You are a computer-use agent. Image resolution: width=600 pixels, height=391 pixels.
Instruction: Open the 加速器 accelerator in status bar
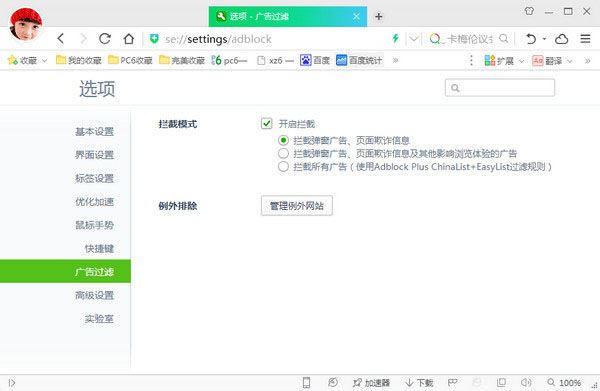click(371, 383)
